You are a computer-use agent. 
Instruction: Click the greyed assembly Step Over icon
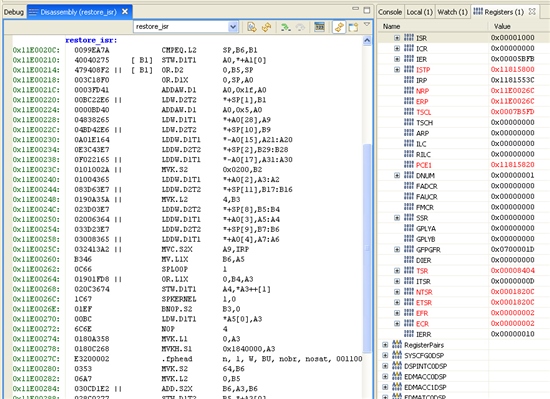click(300, 27)
